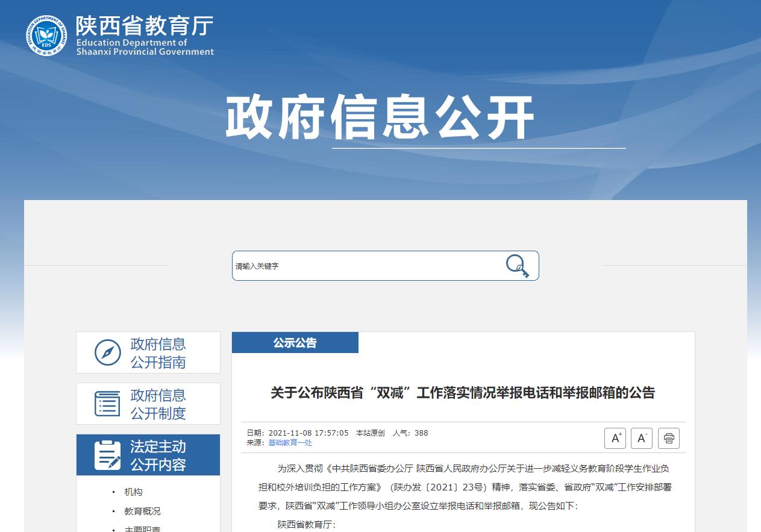Viewport: 761px width, 532px height.
Task: Click the Education Department of Shaanxi English subtitle
Action: [x=145, y=47]
